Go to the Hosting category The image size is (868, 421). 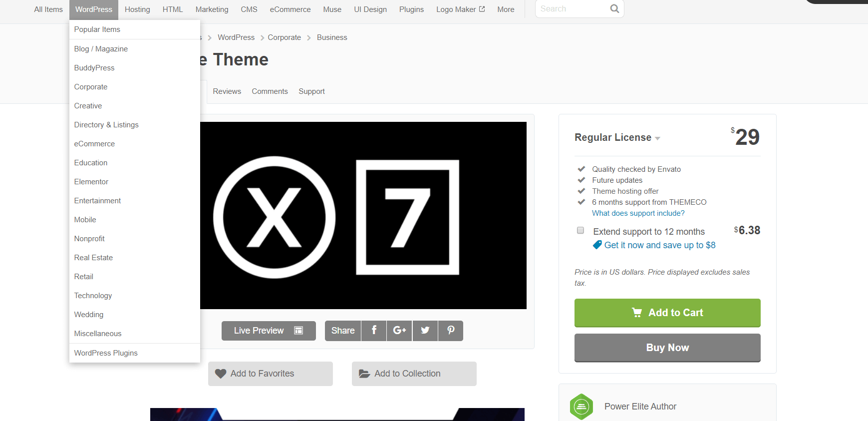click(137, 9)
